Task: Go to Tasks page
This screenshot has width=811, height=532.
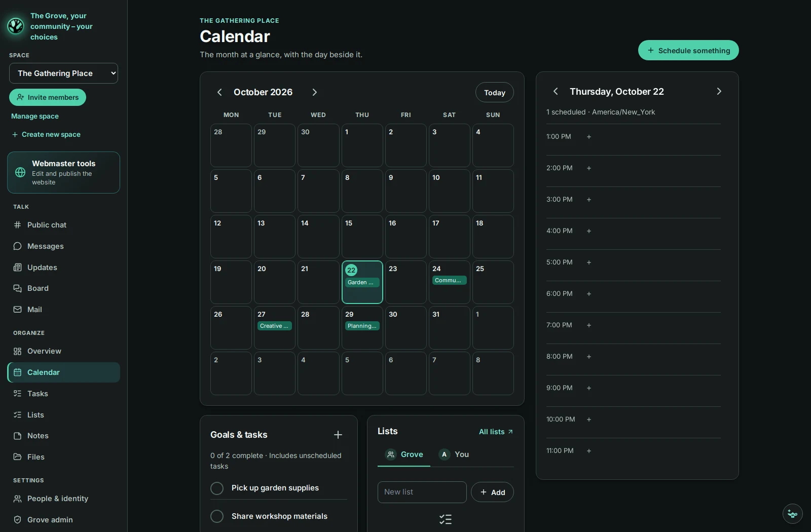Action: click(x=63, y=394)
